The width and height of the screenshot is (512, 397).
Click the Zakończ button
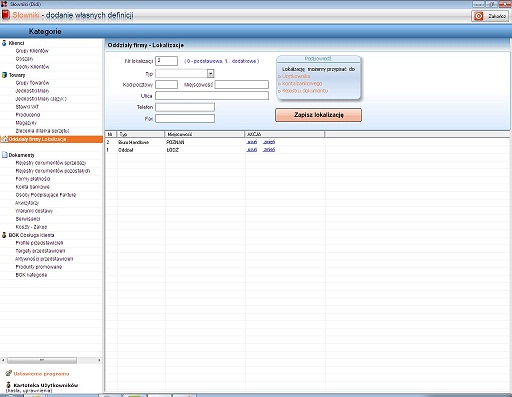click(490, 16)
